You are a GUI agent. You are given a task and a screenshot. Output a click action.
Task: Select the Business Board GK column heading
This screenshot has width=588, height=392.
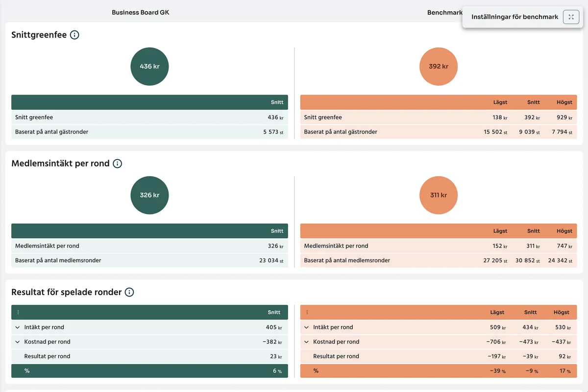141,12
